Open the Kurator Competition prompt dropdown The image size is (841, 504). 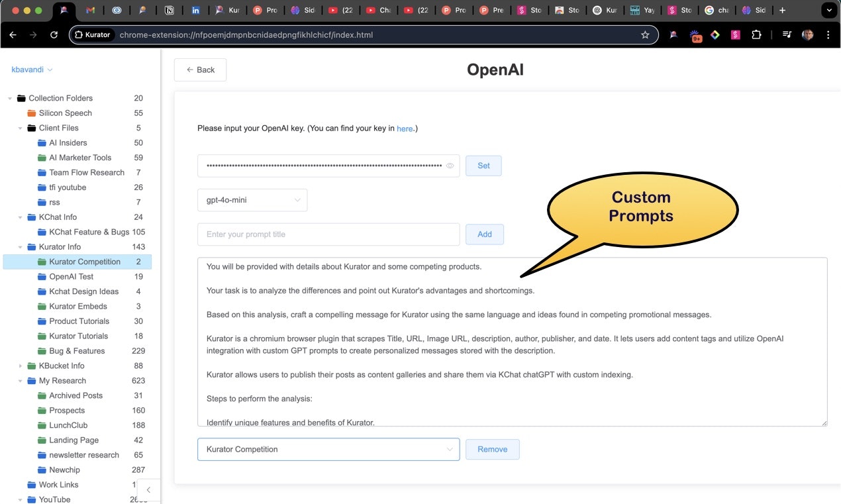(x=328, y=449)
